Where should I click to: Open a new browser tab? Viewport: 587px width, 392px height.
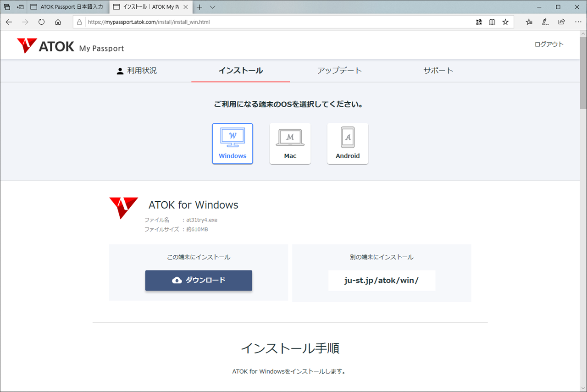(199, 7)
